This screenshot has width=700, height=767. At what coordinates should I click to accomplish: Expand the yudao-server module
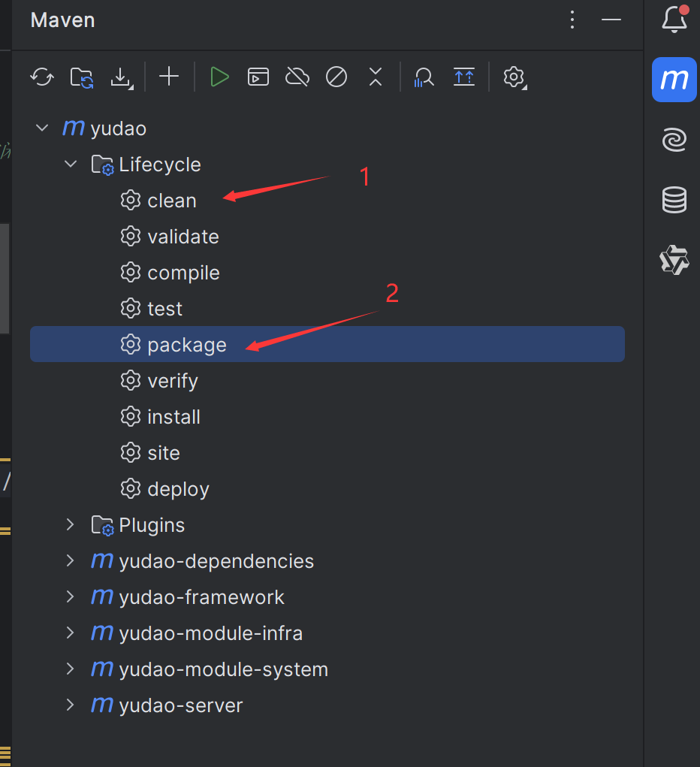pos(71,705)
